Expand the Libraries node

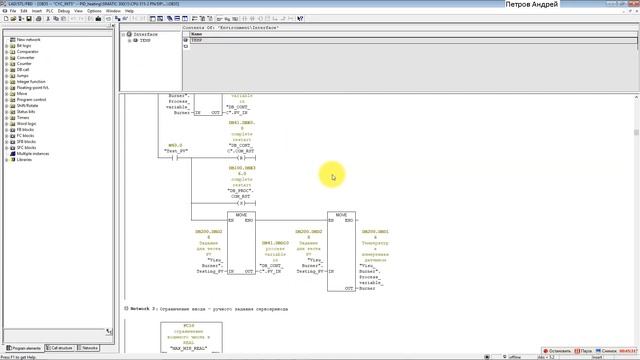pos(7,160)
